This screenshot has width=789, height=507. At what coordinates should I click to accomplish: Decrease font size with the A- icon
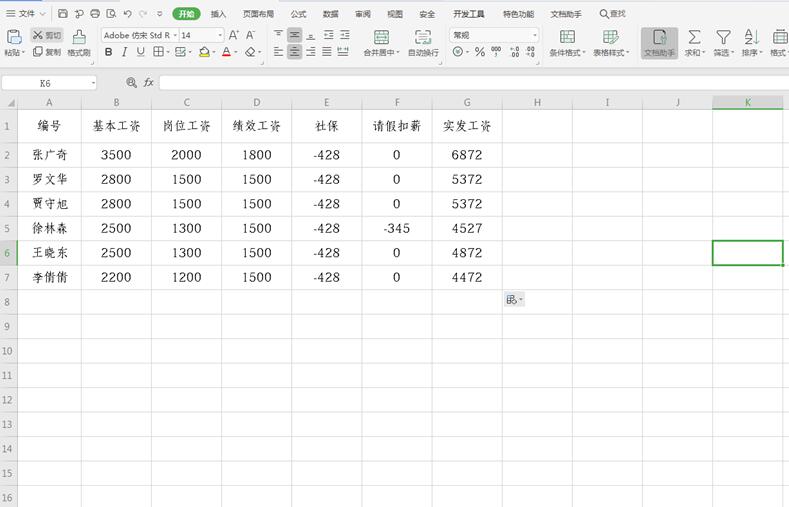click(x=250, y=35)
